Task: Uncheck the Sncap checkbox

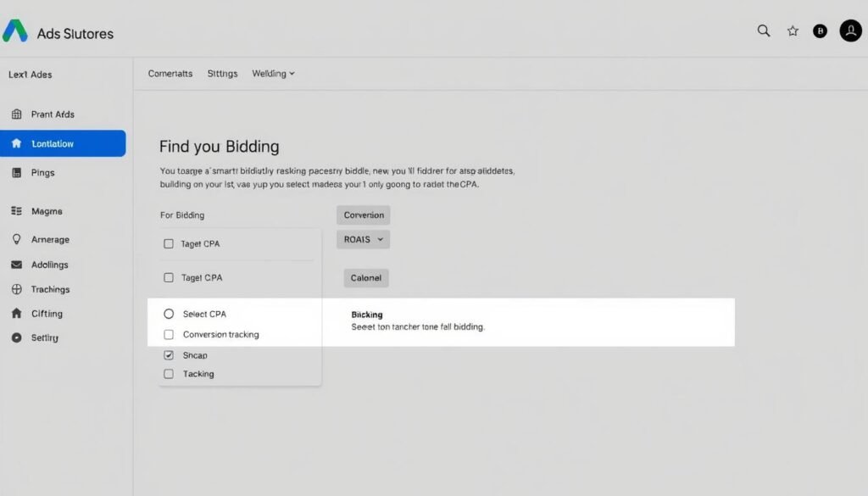Action: pos(168,355)
